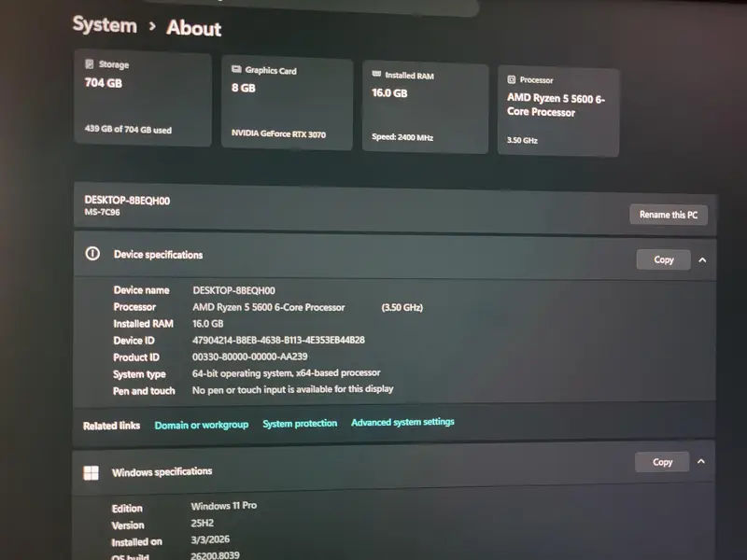This screenshot has width=747, height=560.
Task: Open the Storage 704 GB card
Action: pyautogui.click(x=143, y=99)
